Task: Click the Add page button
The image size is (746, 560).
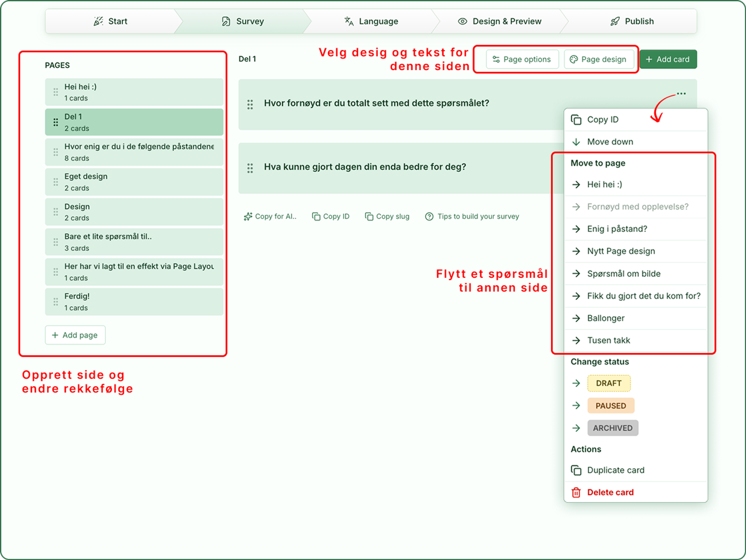Action: [x=75, y=335]
